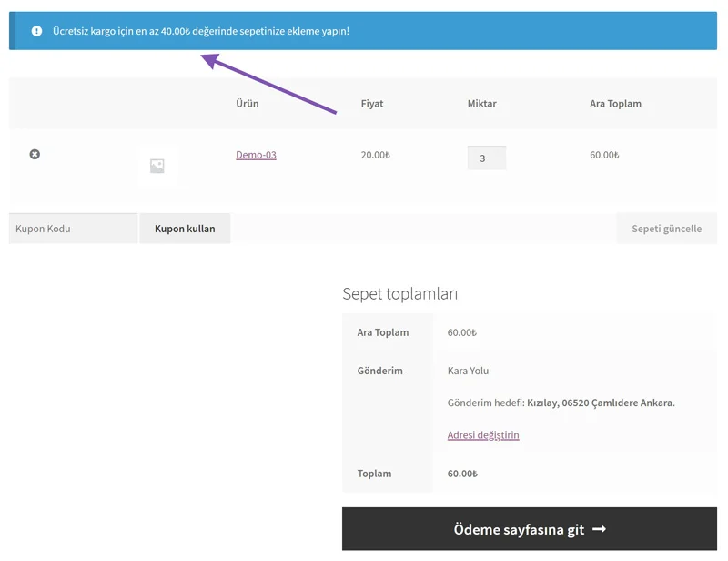Click the Sepet toplamları heading

pos(399,294)
